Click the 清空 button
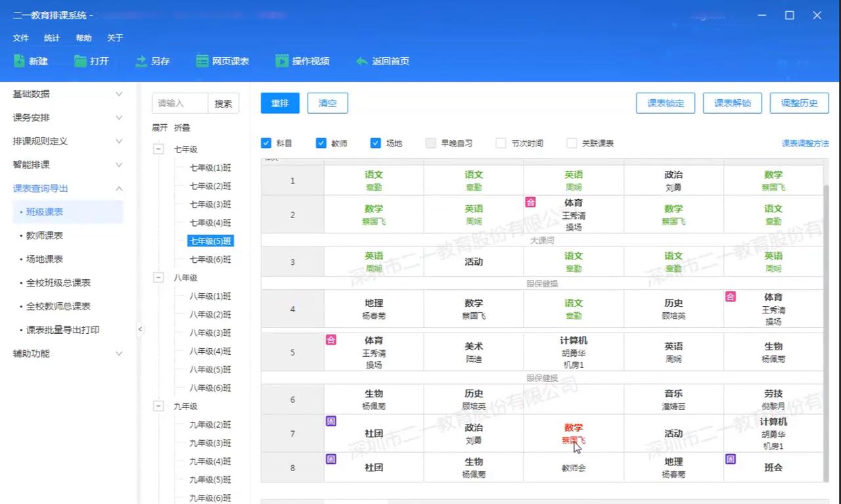Viewport: 841px width, 504px height. point(327,103)
